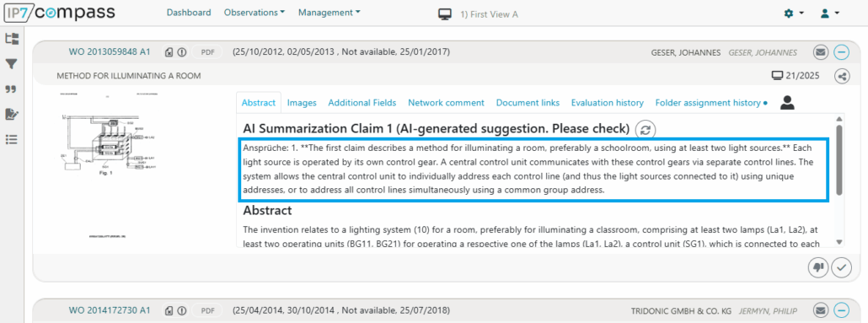Open the list view sidebar icon
Viewport: 868px width, 323px height.
(12, 139)
